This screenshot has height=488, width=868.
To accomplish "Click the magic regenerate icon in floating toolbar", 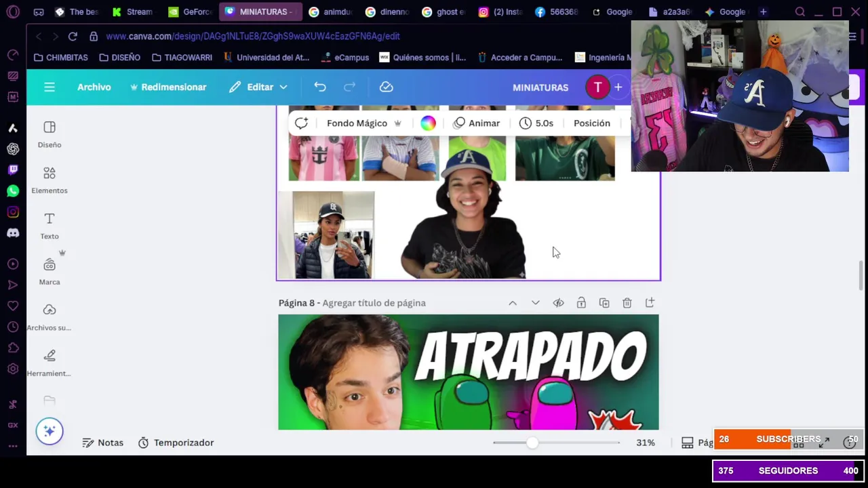I will pyautogui.click(x=301, y=123).
